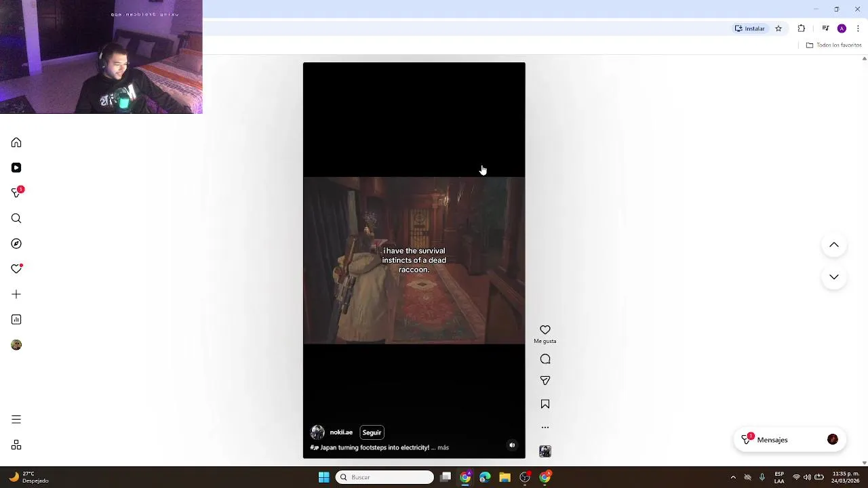The height and width of the screenshot is (488, 868).
Task: Open Task View on taskbar
Action: point(446,477)
